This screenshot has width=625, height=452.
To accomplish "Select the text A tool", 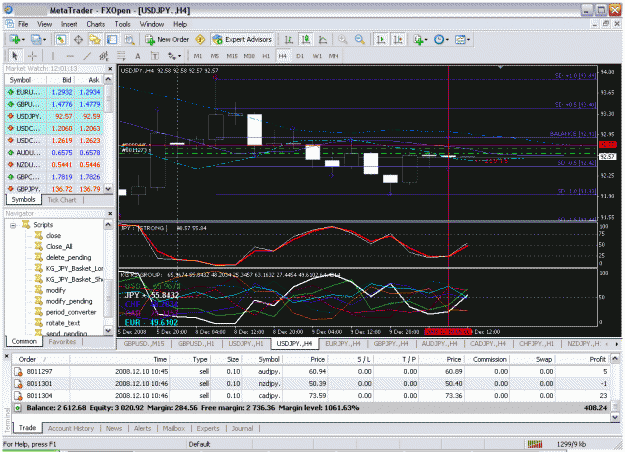I will pyautogui.click(x=138, y=56).
